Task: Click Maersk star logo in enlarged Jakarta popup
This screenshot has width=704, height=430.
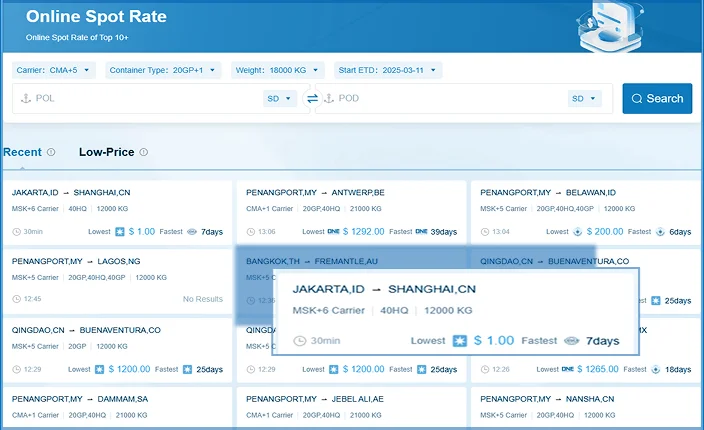Action: point(460,340)
